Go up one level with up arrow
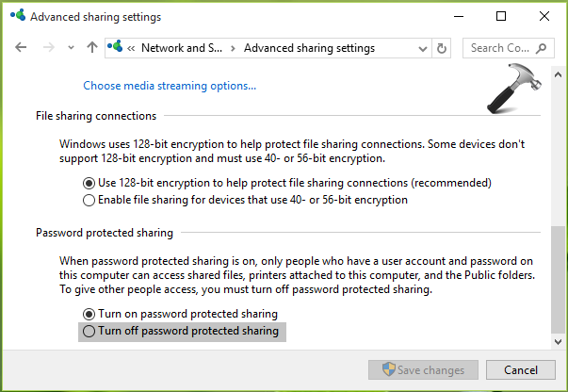The image size is (568, 392). [x=91, y=47]
